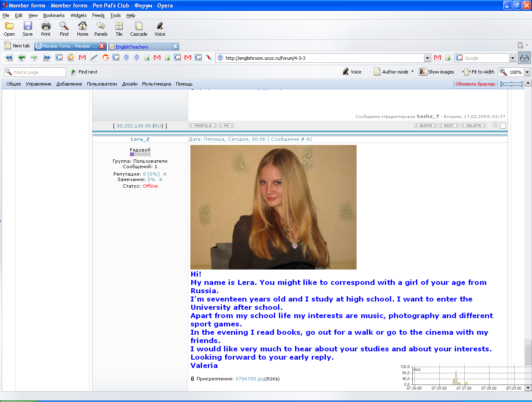Open attachment 0764700.jpg link
This screenshot has height=402, width=532.
(x=250, y=379)
